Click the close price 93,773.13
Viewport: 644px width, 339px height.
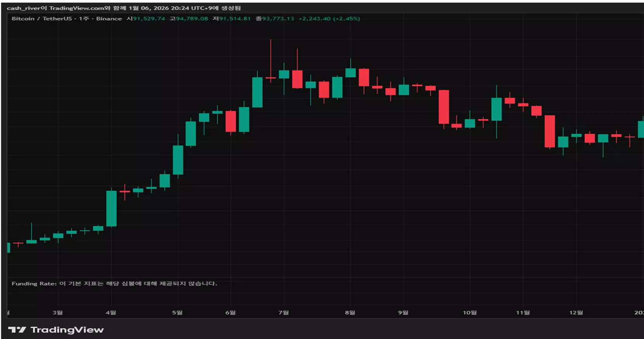point(278,19)
